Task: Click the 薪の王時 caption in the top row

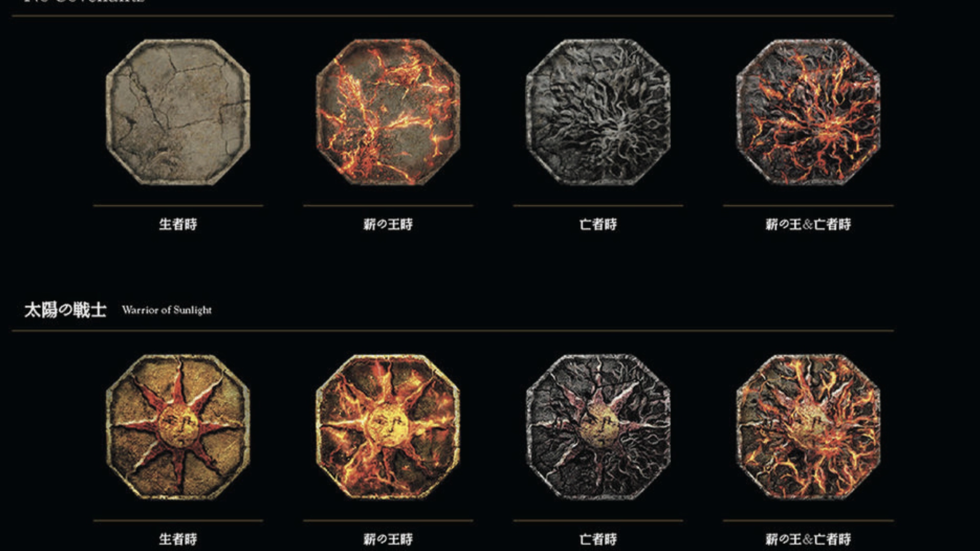Action: (x=388, y=224)
